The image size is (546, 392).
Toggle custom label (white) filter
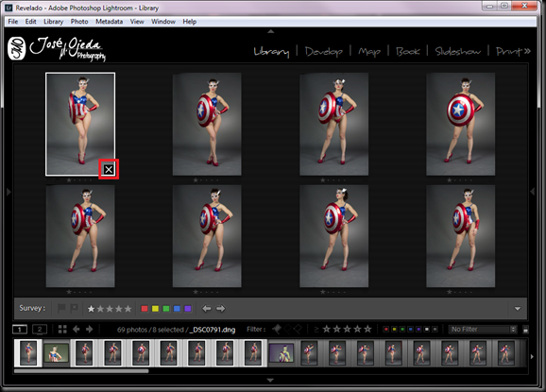pyautogui.click(x=427, y=330)
